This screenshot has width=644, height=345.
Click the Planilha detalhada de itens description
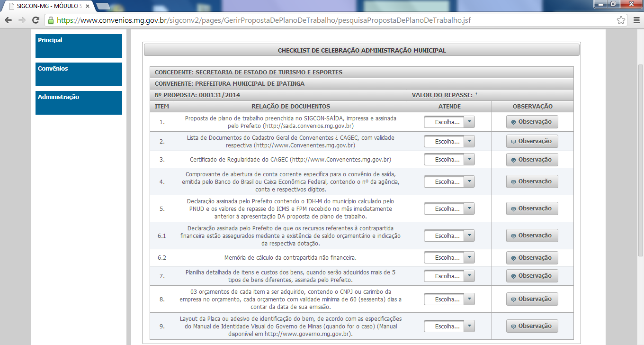(x=290, y=276)
